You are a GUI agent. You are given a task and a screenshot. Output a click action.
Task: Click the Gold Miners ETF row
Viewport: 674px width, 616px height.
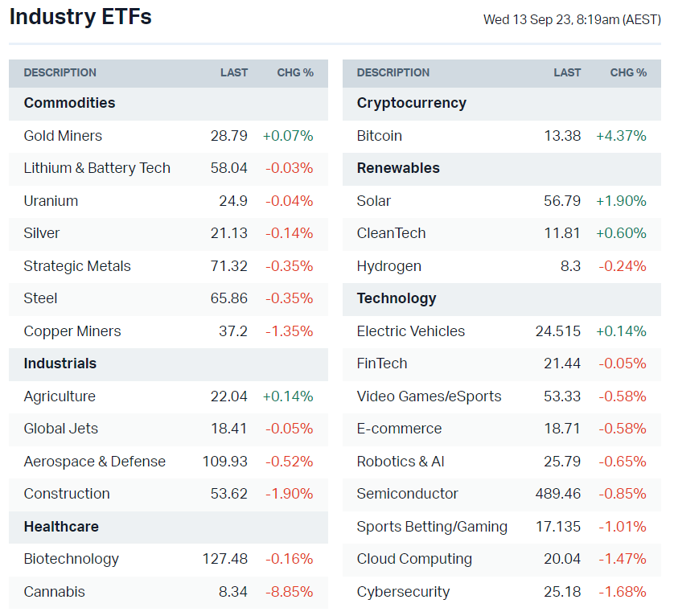tap(63, 136)
